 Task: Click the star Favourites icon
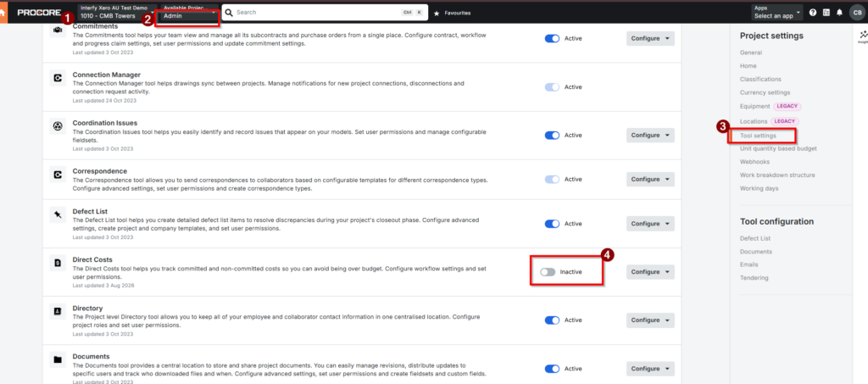437,13
